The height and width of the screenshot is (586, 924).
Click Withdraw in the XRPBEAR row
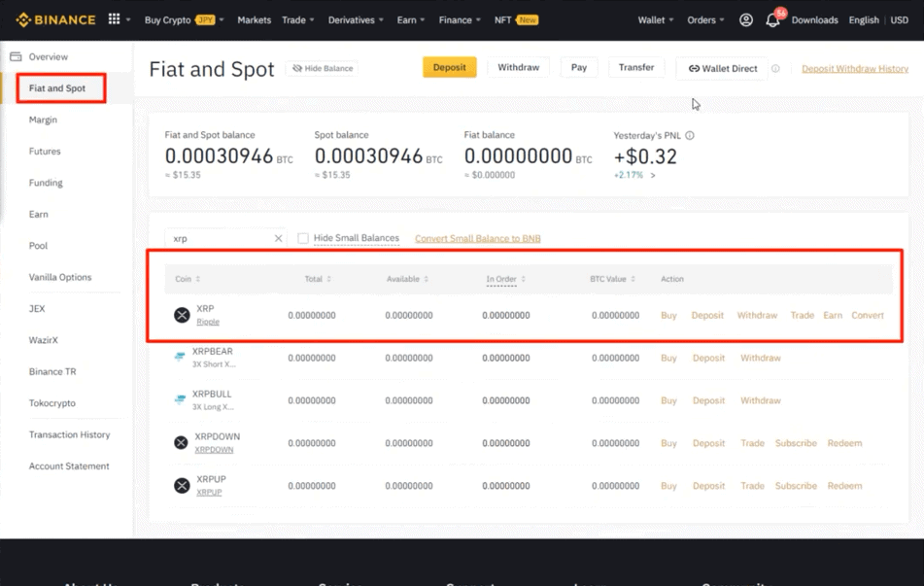[760, 358]
